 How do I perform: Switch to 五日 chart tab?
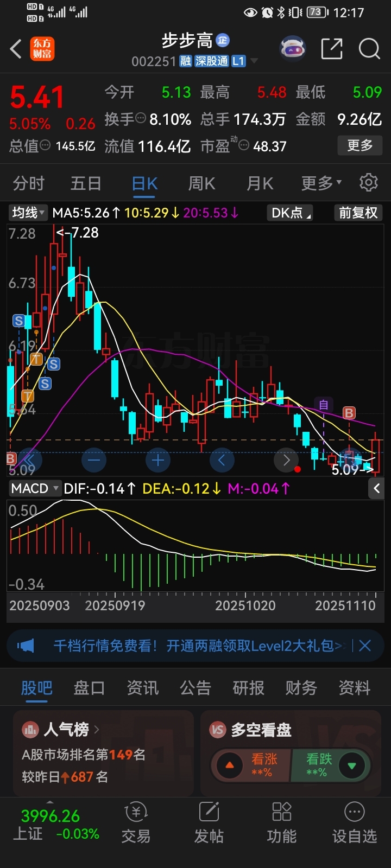86,183
